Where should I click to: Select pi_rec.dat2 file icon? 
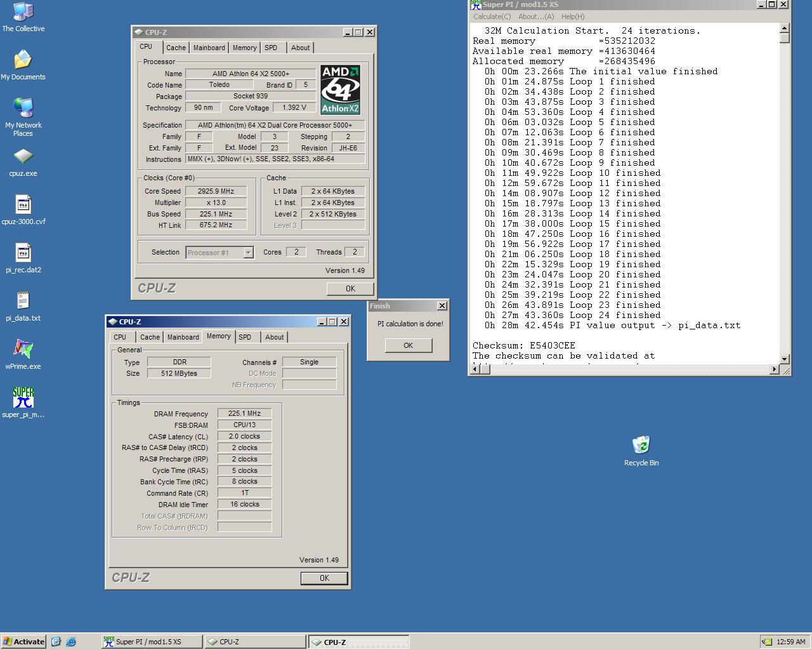click(23, 259)
